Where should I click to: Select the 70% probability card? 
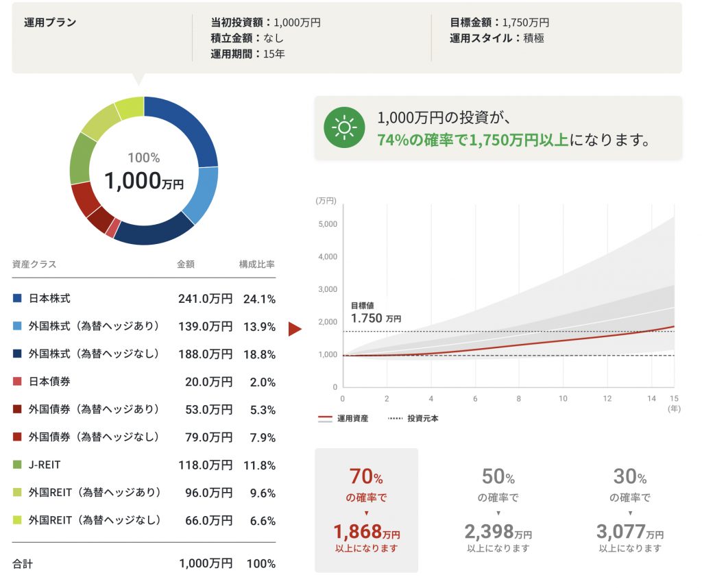tap(366, 510)
